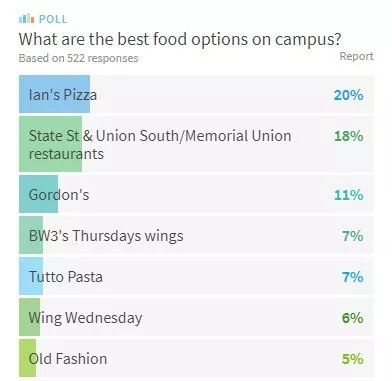Select the Ian's Pizza poll option
This screenshot has width=392, height=381.
[x=196, y=94]
